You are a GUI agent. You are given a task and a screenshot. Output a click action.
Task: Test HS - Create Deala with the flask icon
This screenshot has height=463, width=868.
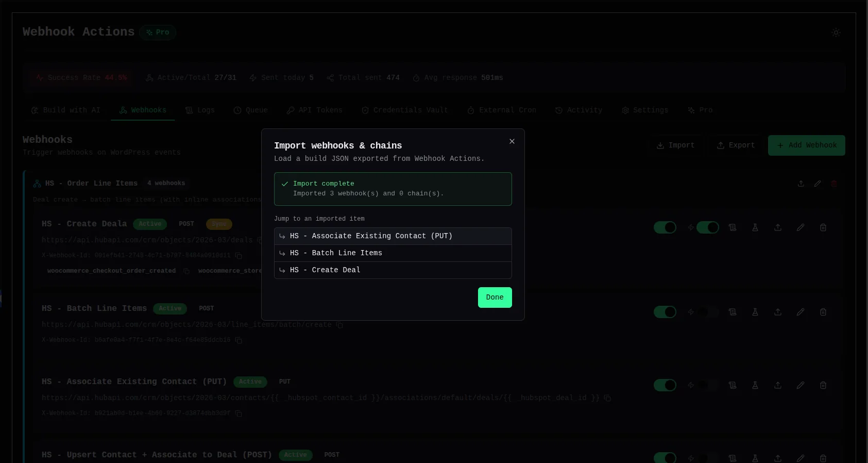(x=755, y=227)
